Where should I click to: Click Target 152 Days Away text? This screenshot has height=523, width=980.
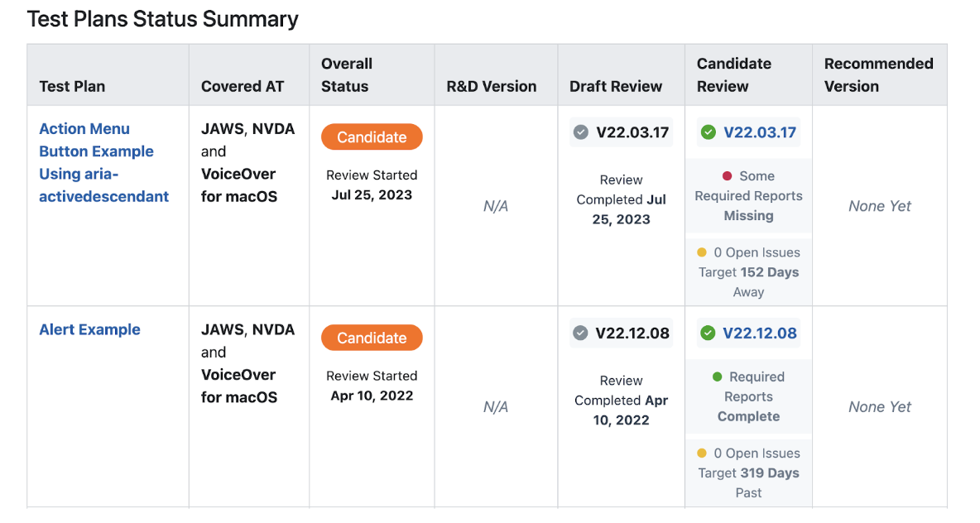tap(749, 282)
